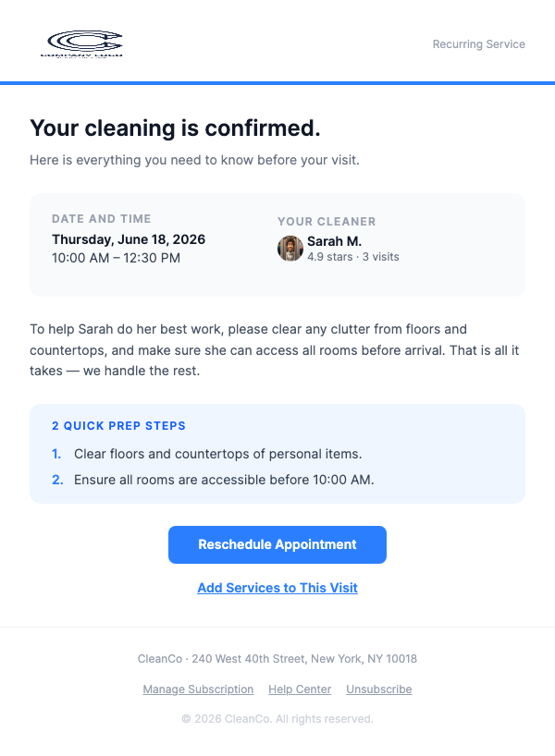Open Sarah M.'s profile photo

point(290,249)
